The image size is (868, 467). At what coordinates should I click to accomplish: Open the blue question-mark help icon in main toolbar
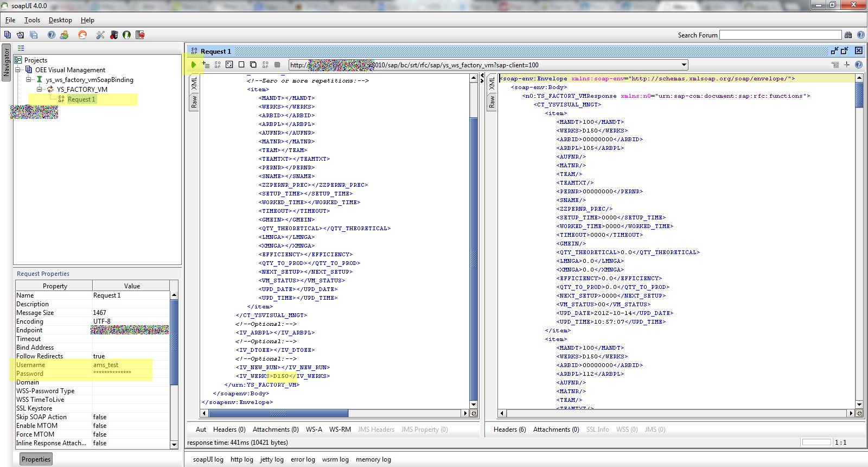pos(52,35)
